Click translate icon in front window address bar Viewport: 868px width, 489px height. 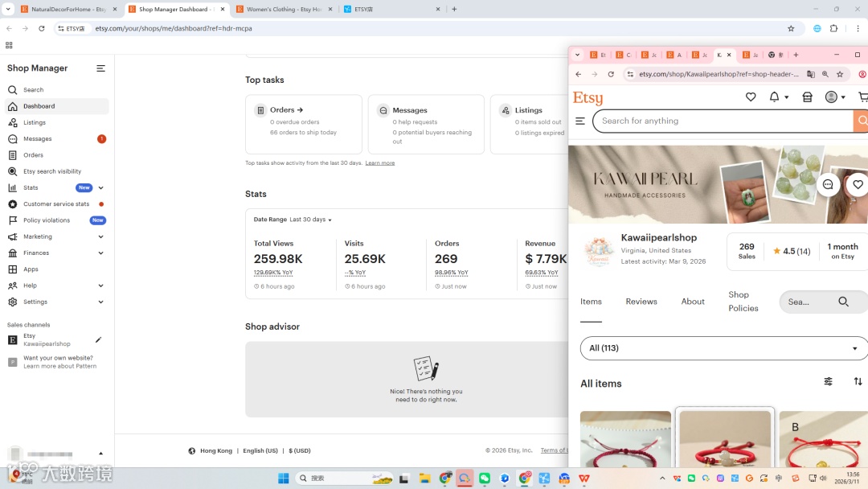click(x=811, y=74)
